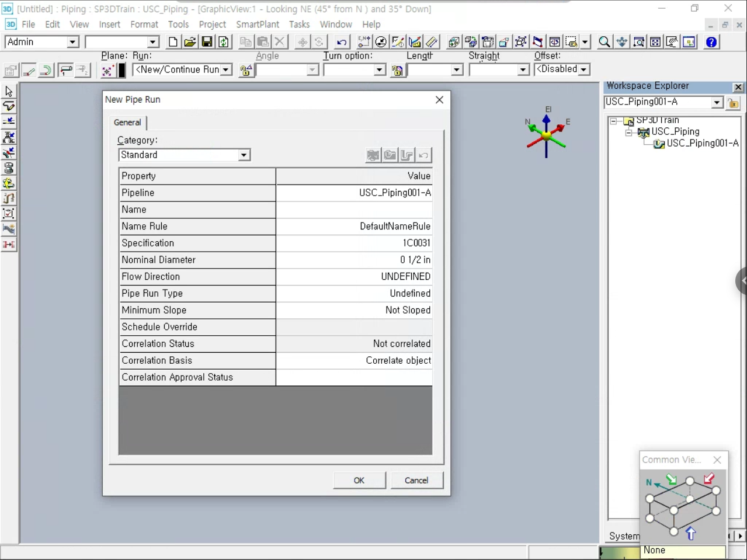Open the Offset Disabled dropdown

(583, 69)
